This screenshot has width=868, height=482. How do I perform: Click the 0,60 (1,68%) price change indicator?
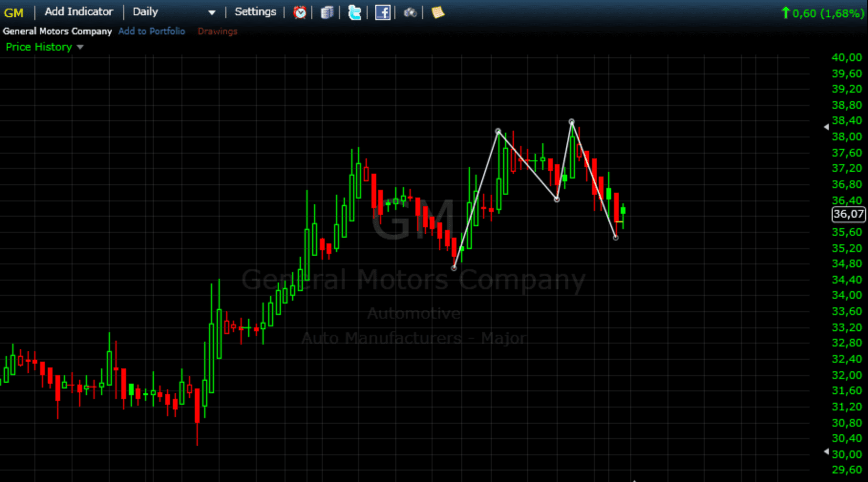(822, 13)
